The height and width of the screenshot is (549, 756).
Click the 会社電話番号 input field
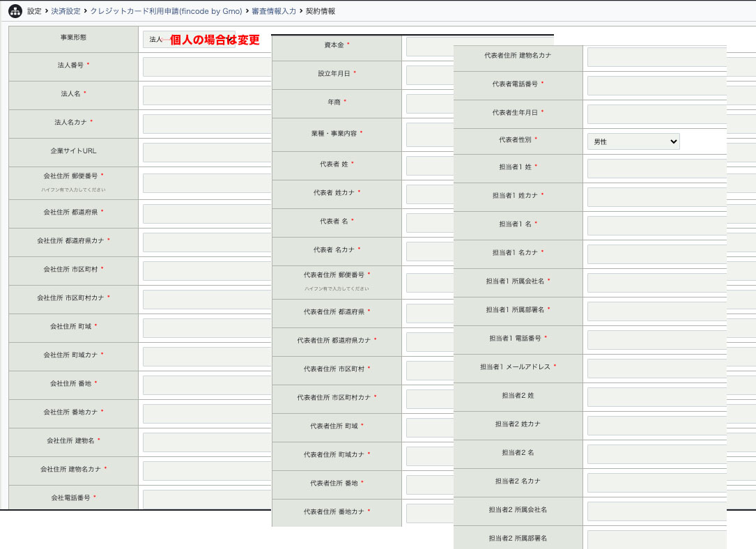[207, 499]
